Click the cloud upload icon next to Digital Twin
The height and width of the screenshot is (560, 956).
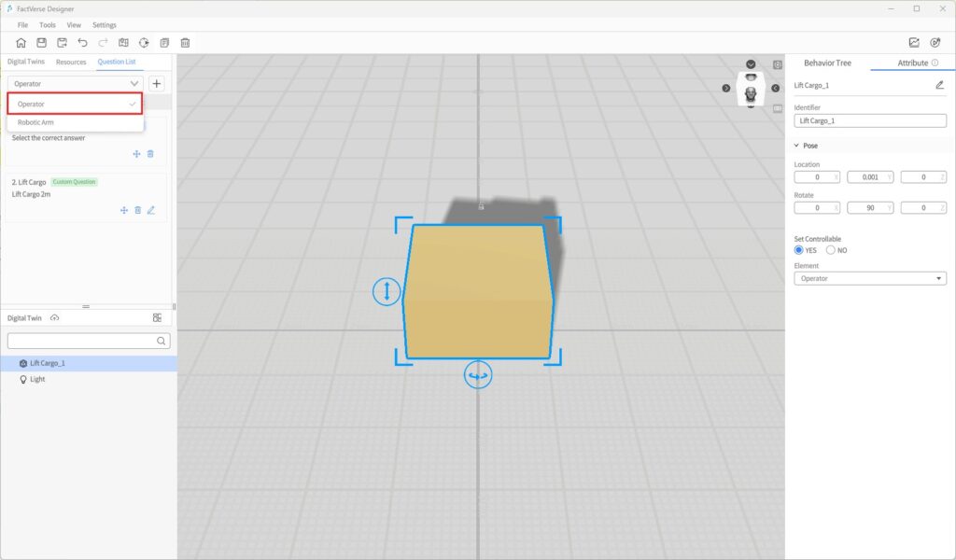(x=55, y=318)
